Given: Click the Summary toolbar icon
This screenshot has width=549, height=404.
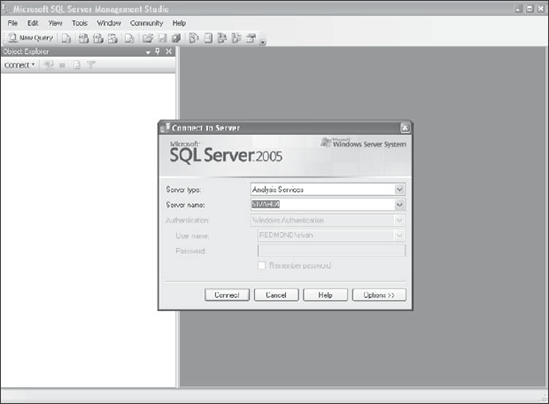Looking at the screenshot, I should point(208,38).
